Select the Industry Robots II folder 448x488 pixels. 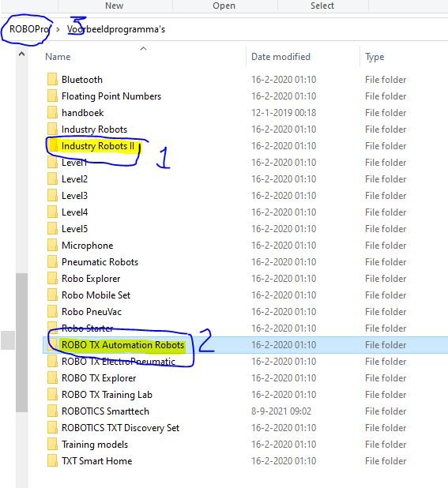tap(98, 145)
